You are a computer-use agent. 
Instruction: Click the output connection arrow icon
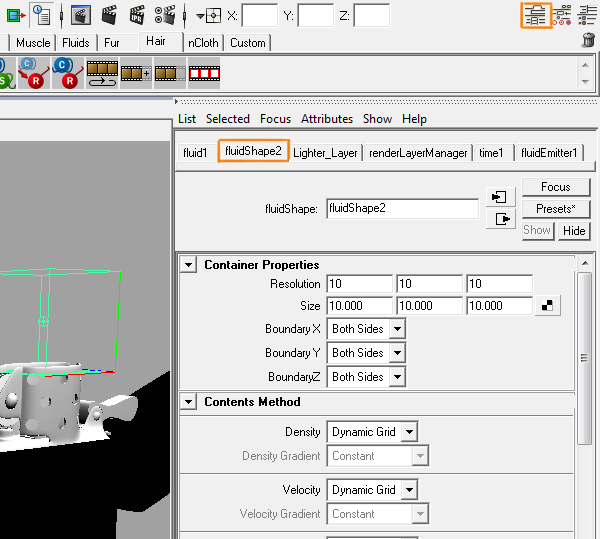click(x=501, y=219)
